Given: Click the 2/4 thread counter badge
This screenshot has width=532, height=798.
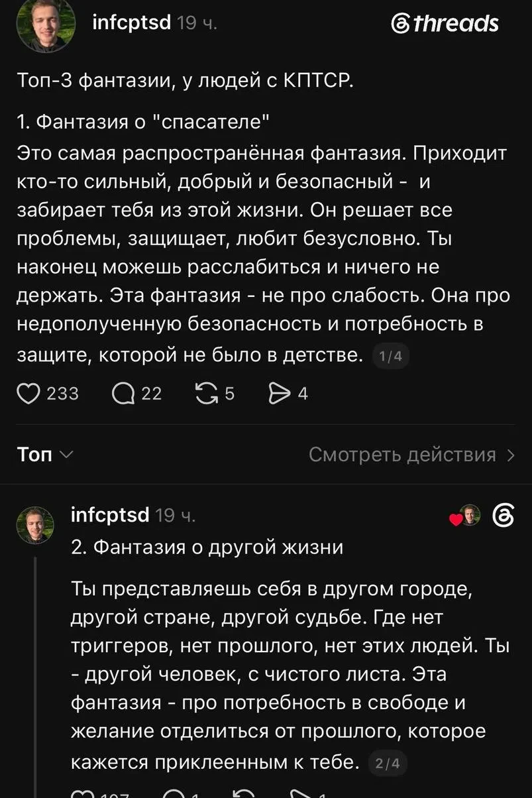Looking at the screenshot, I should 388,764.
